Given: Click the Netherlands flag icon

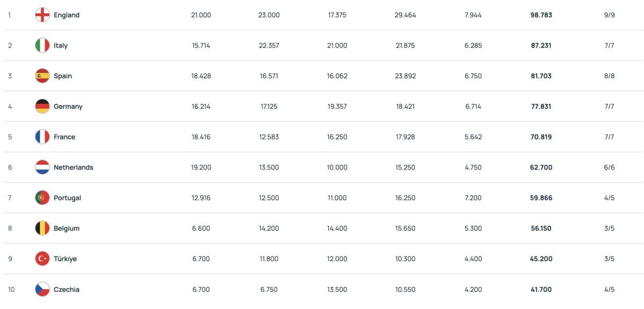Looking at the screenshot, I should (42, 167).
